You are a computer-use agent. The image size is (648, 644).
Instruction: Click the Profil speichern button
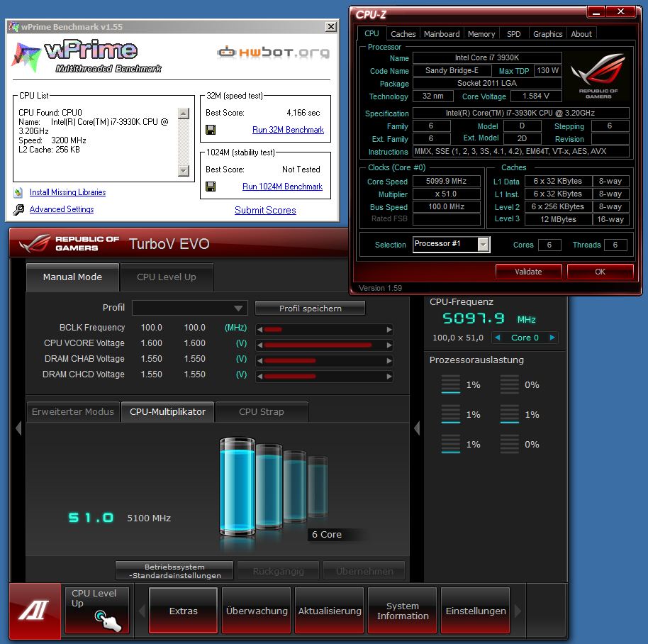310,309
